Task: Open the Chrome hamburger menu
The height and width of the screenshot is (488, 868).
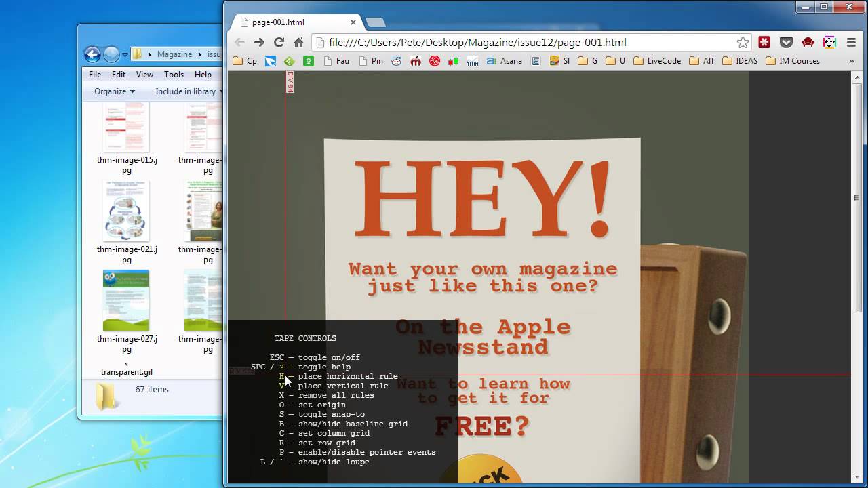Action: (x=851, y=42)
